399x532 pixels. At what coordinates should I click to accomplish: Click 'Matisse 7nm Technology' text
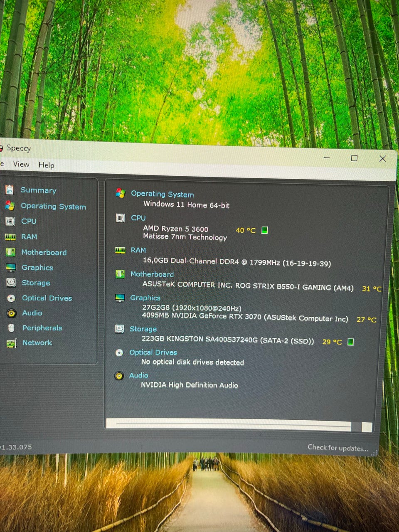(x=185, y=237)
